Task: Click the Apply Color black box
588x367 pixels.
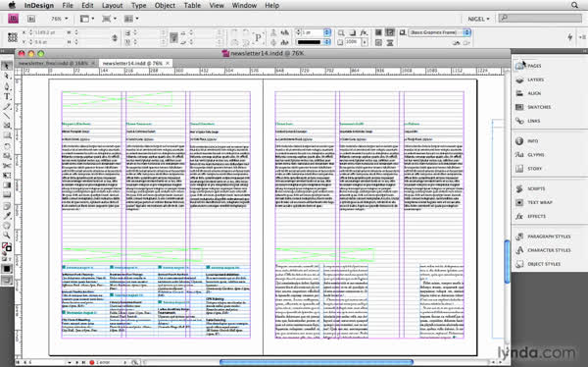Action: click(7, 269)
